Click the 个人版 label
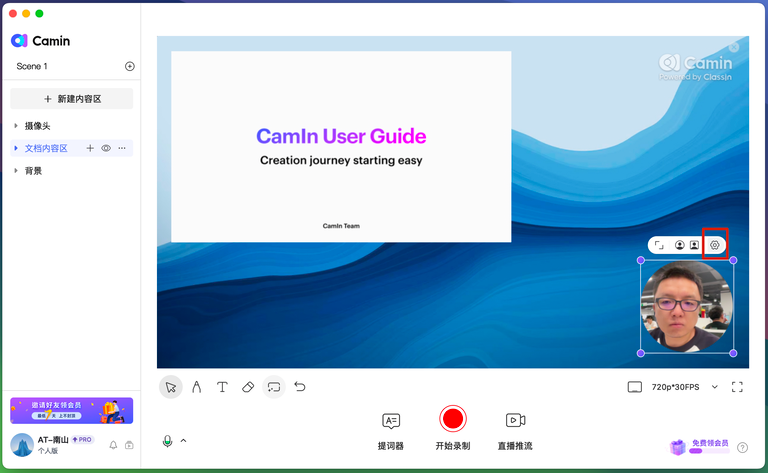The image size is (768, 473). [48, 451]
